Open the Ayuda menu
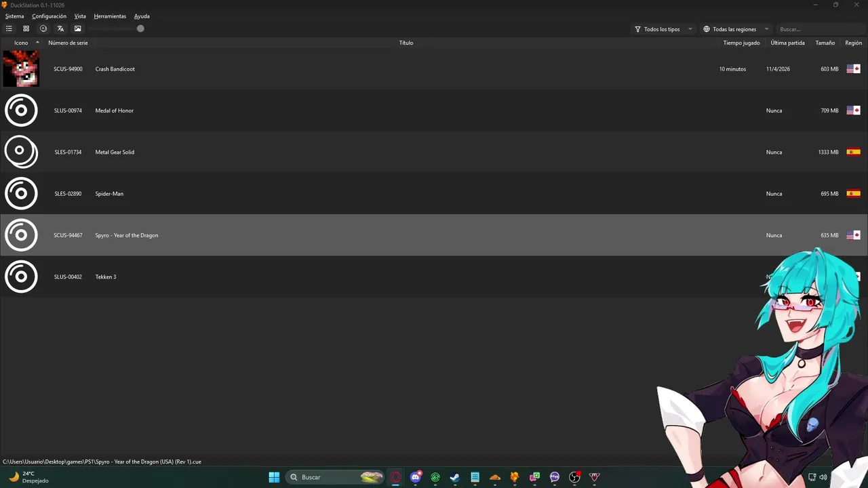This screenshot has height=488, width=868. point(142,16)
